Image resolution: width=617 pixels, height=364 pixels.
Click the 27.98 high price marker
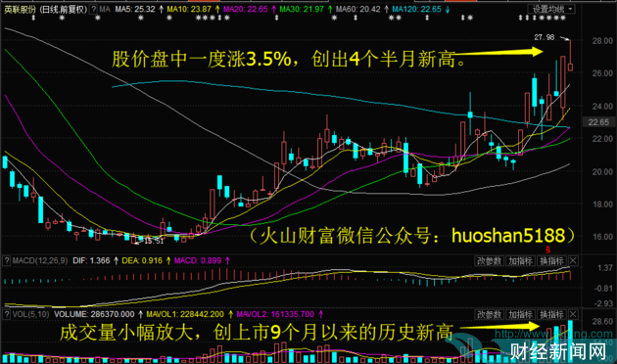pos(545,37)
